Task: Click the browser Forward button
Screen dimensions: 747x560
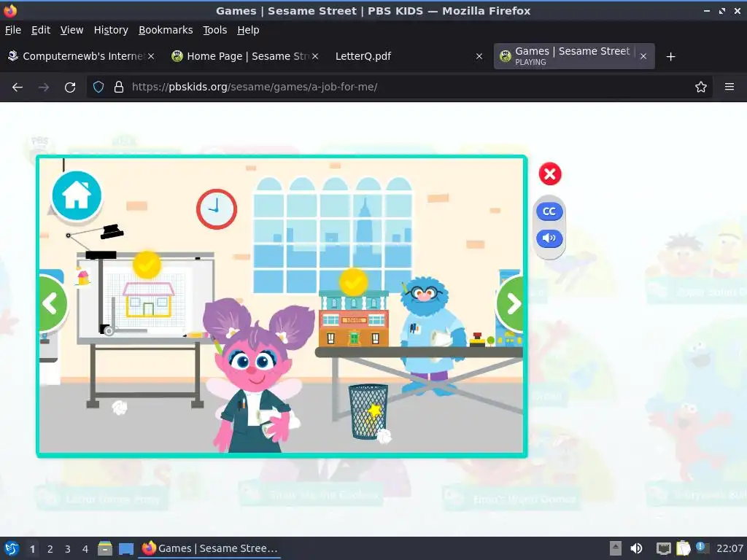Action: click(x=44, y=87)
